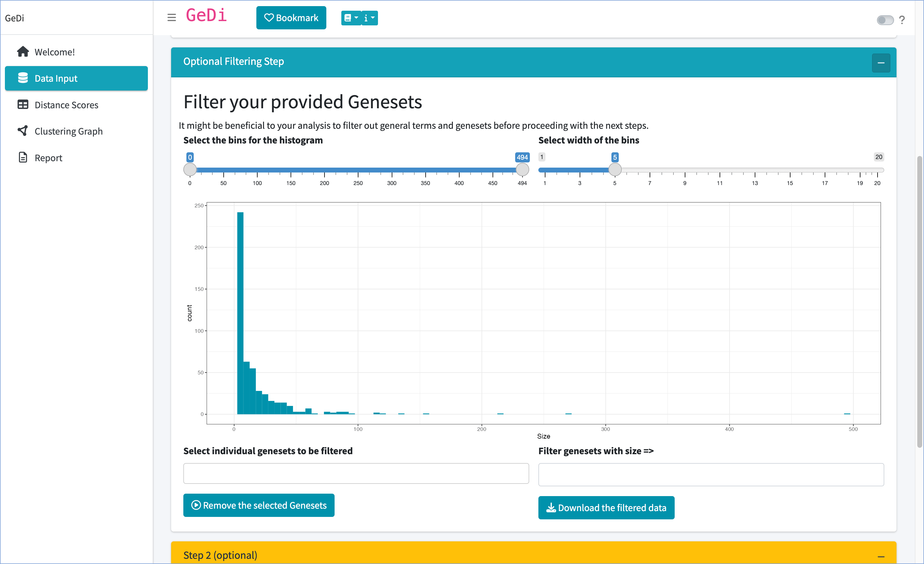Click Remove the selected Genesets button
This screenshot has height=564, width=924.
click(x=259, y=505)
